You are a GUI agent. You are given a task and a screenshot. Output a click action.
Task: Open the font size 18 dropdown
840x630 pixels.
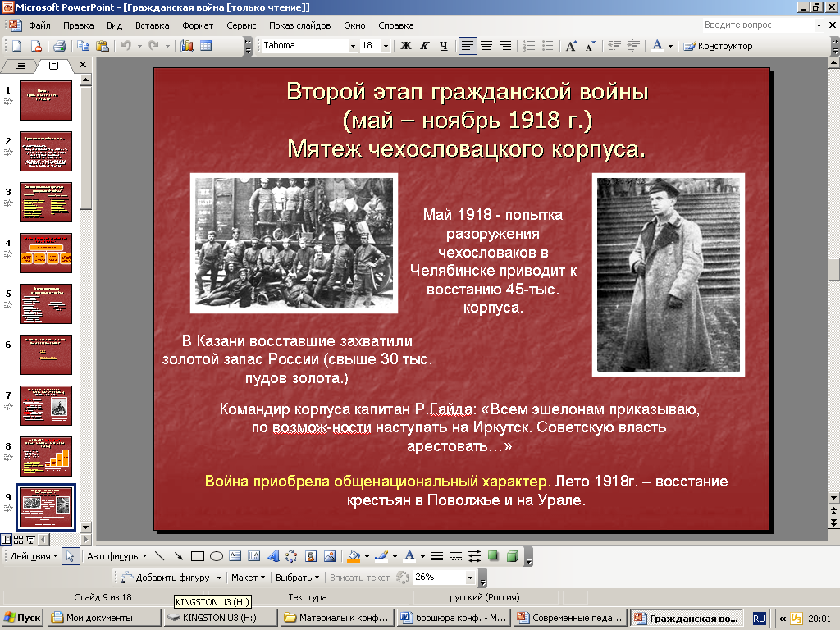coord(386,46)
